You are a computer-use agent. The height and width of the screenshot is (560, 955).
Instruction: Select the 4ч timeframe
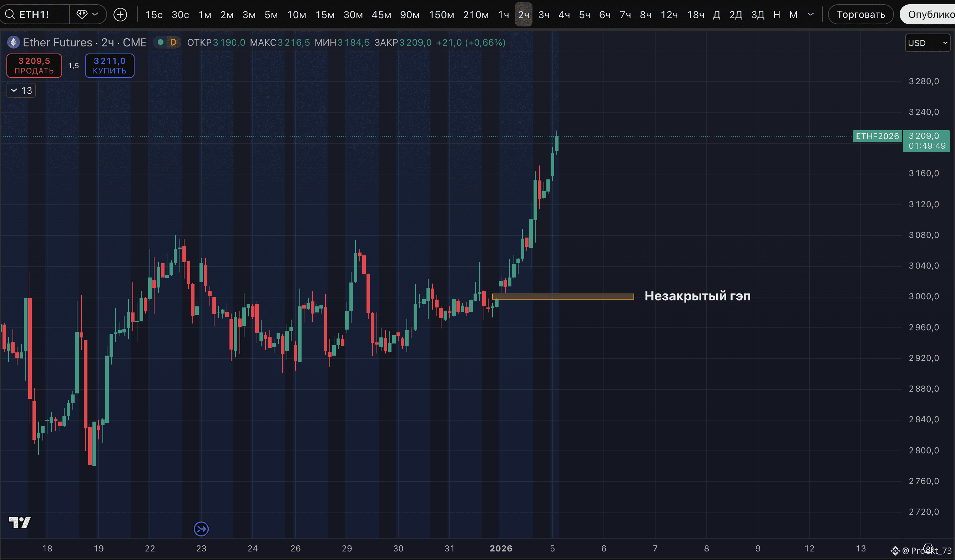pyautogui.click(x=564, y=15)
